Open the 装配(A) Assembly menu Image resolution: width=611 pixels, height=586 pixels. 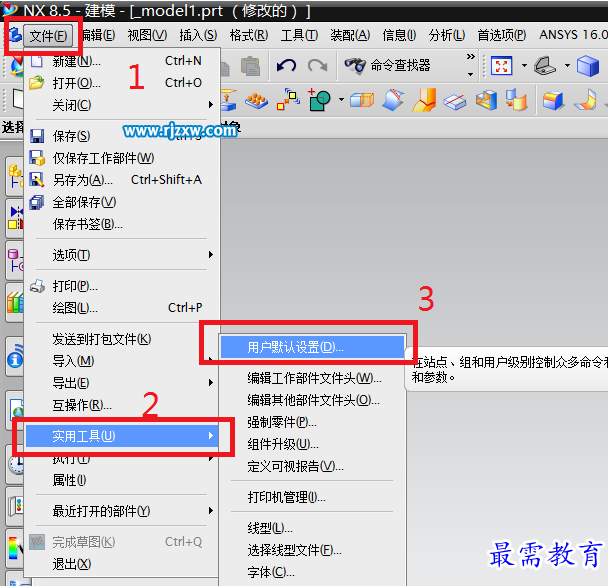point(350,35)
